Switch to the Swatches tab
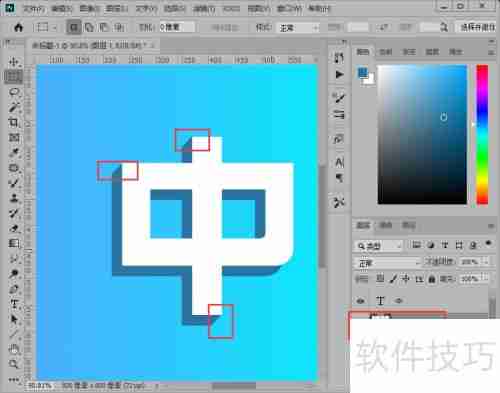 (x=386, y=52)
